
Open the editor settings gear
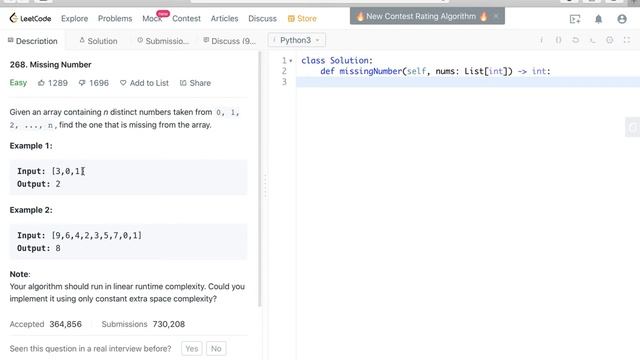coord(609,40)
